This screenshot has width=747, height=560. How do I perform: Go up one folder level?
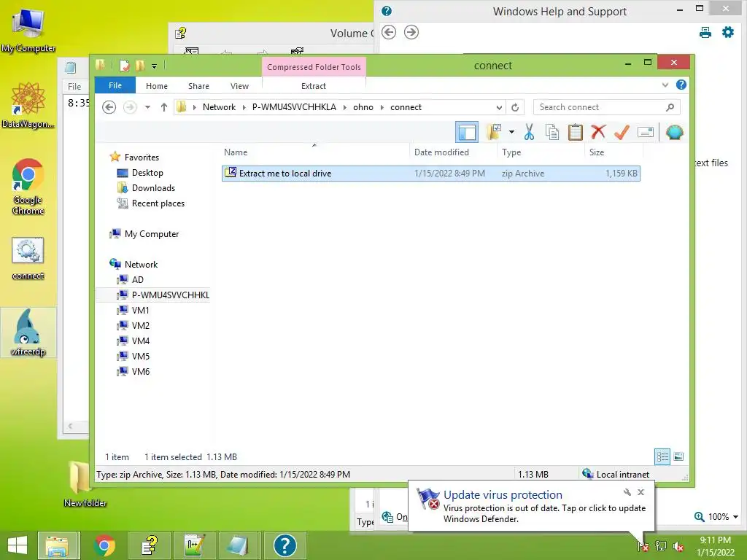point(164,107)
